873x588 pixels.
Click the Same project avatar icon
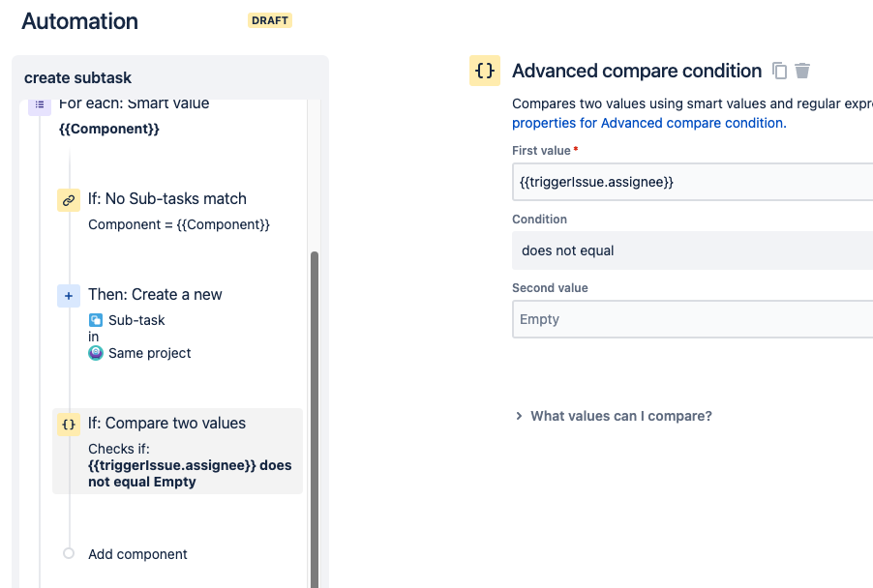tap(96, 353)
